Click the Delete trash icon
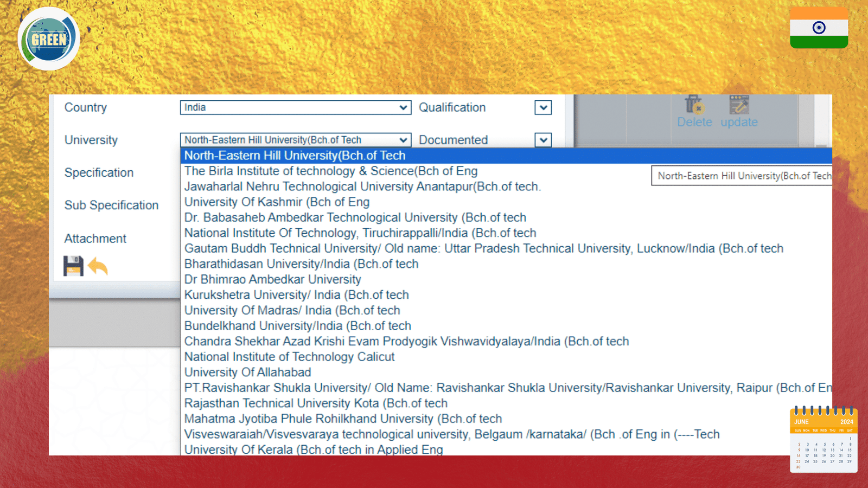The height and width of the screenshot is (488, 868). tap(694, 105)
